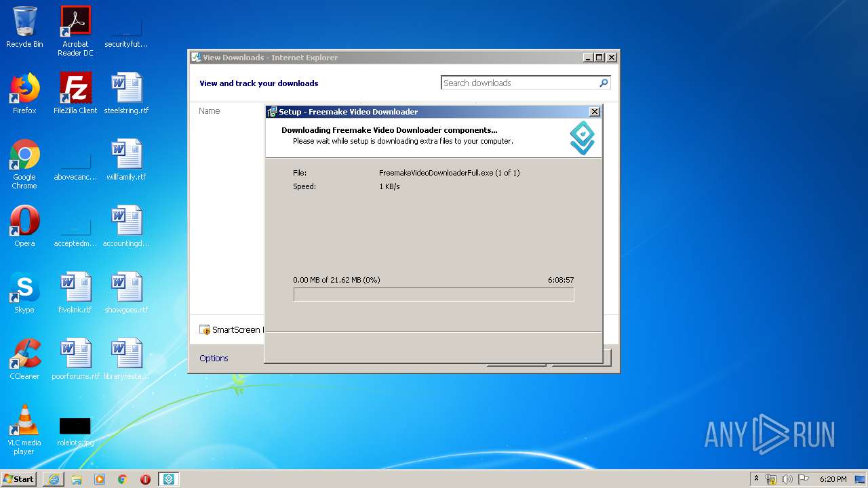
Task: Click the Show desktop tray button
Action: (861, 479)
